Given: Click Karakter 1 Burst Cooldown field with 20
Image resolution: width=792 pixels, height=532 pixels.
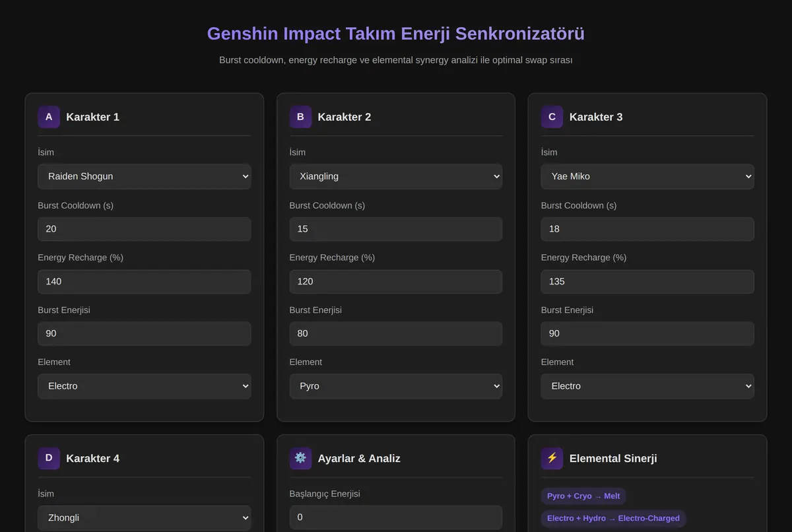Looking at the screenshot, I should click(145, 229).
